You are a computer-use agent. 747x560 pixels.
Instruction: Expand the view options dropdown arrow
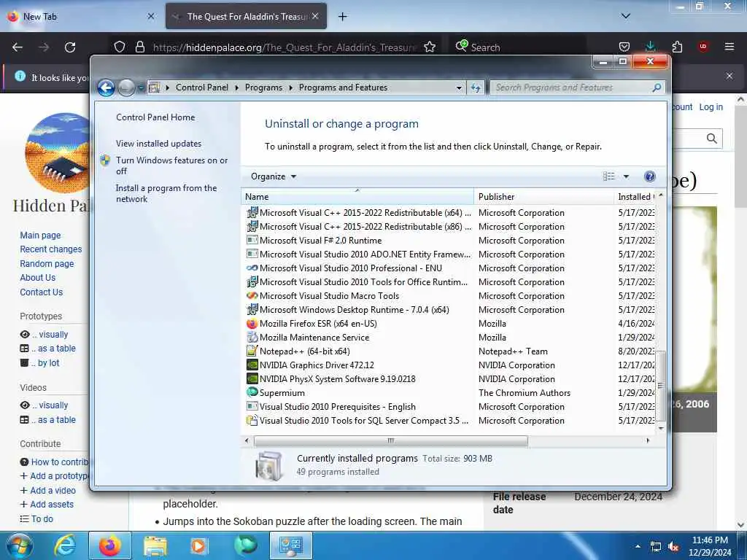[627, 176]
